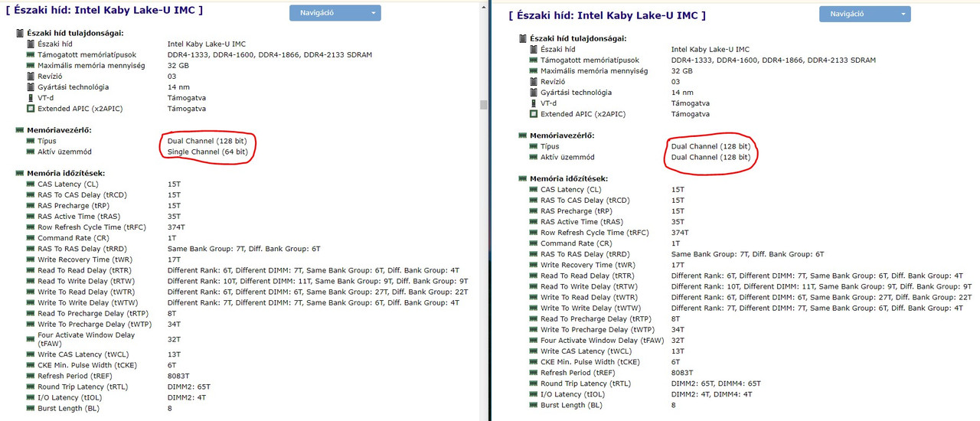
Task: Click the Típus row icon in left panel
Action: click(31, 141)
